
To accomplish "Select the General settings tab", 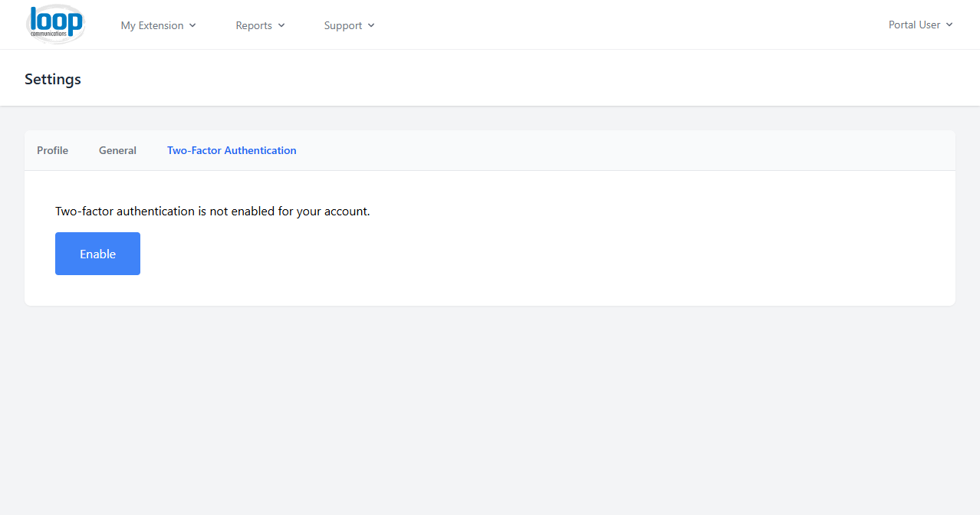I will 117,150.
